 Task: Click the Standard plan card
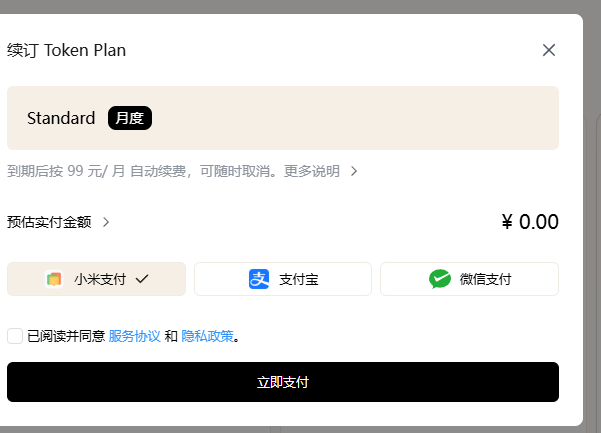[x=283, y=118]
